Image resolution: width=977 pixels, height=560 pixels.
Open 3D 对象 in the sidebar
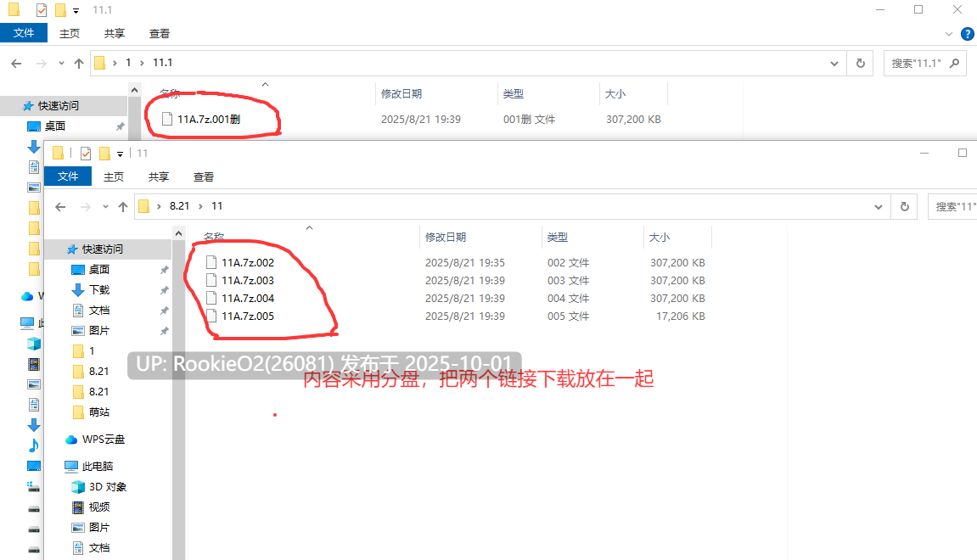pyautogui.click(x=107, y=486)
